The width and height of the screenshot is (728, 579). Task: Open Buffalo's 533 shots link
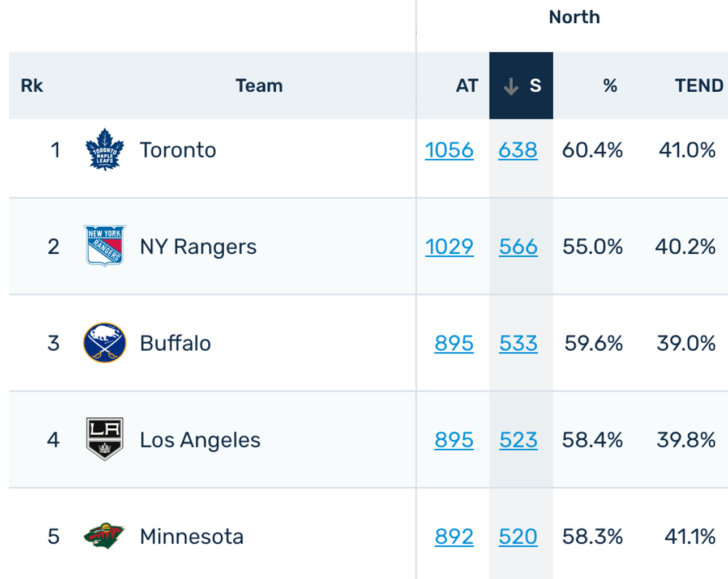[x=518, y=343]
